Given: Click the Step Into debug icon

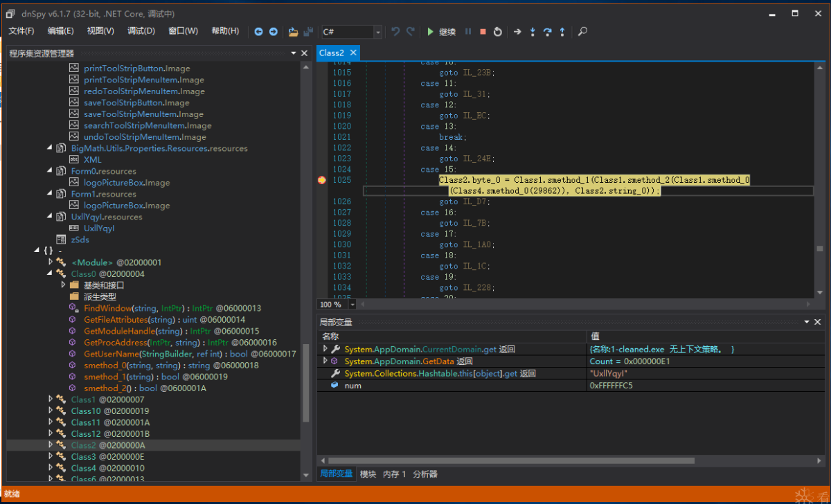Looking at the screenshot, I should (x=533, y=32).
